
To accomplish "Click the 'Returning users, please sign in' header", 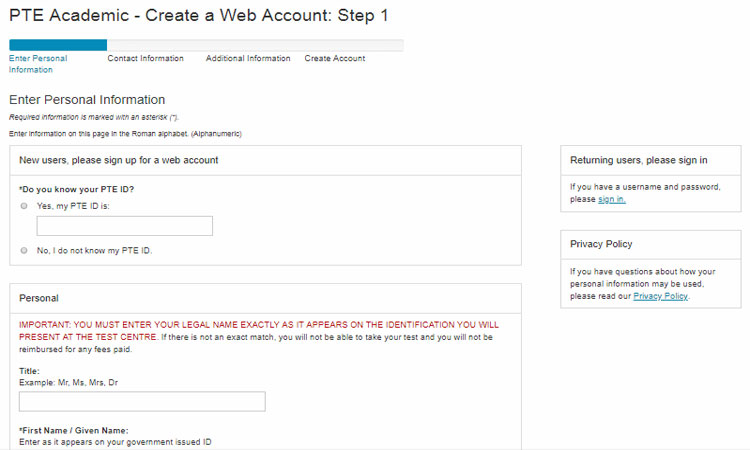I will (639, 160).
